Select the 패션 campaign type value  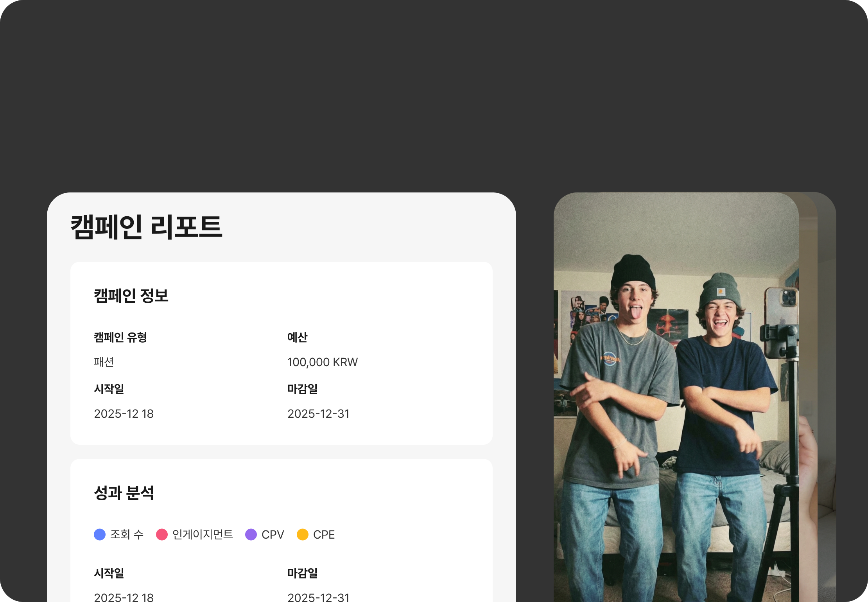(x=104, y=362)
